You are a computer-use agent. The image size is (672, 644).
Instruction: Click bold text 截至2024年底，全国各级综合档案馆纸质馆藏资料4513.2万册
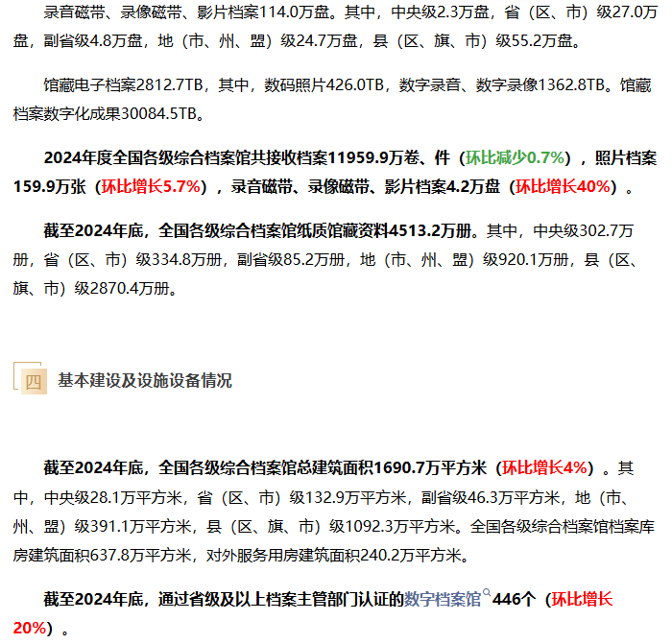point(259,231)
